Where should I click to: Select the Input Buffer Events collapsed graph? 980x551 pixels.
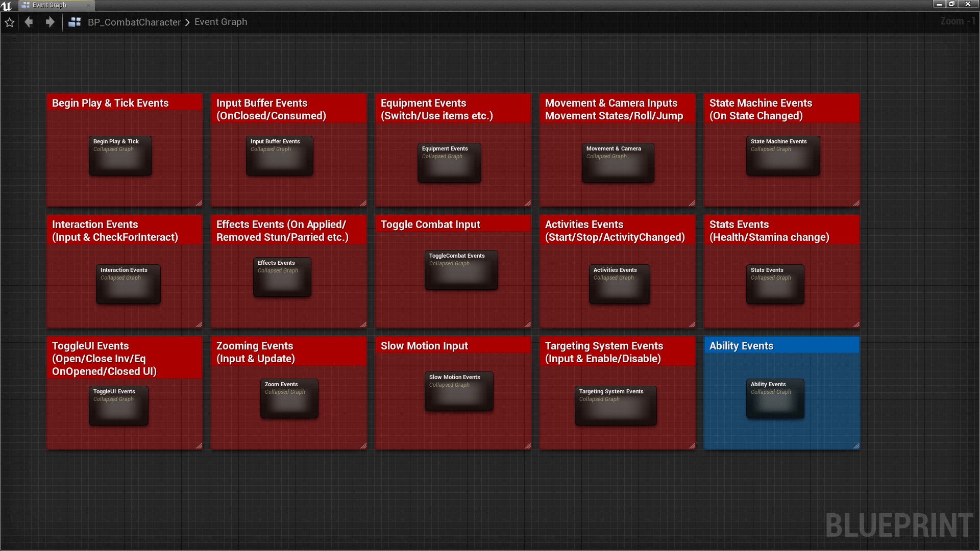279,156
